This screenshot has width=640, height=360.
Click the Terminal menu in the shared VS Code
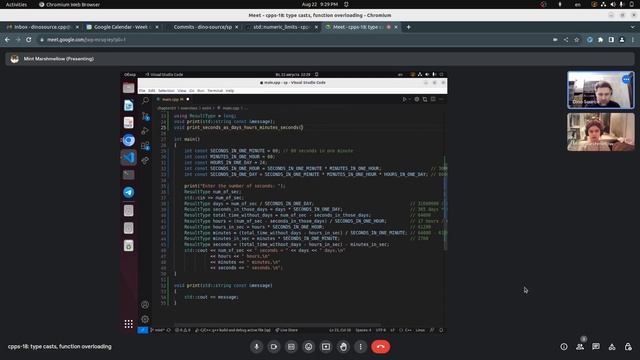[x=215, y=91]
